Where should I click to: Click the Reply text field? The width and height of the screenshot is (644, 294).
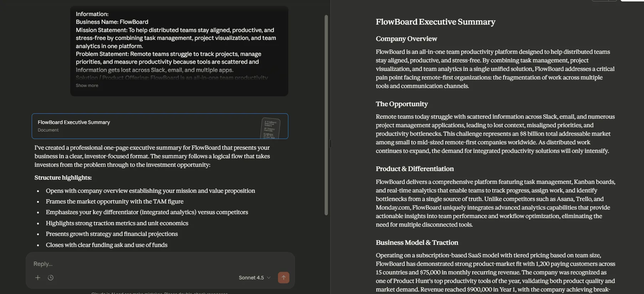160,264
